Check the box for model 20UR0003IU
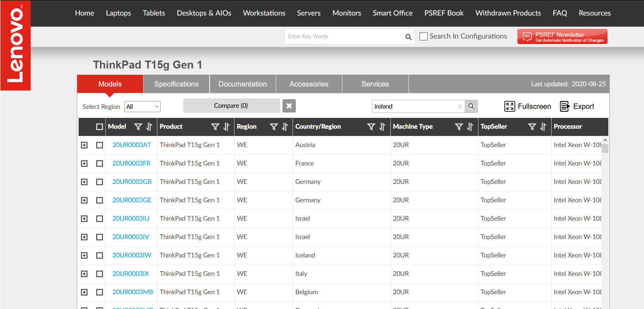 click(100, 218)
